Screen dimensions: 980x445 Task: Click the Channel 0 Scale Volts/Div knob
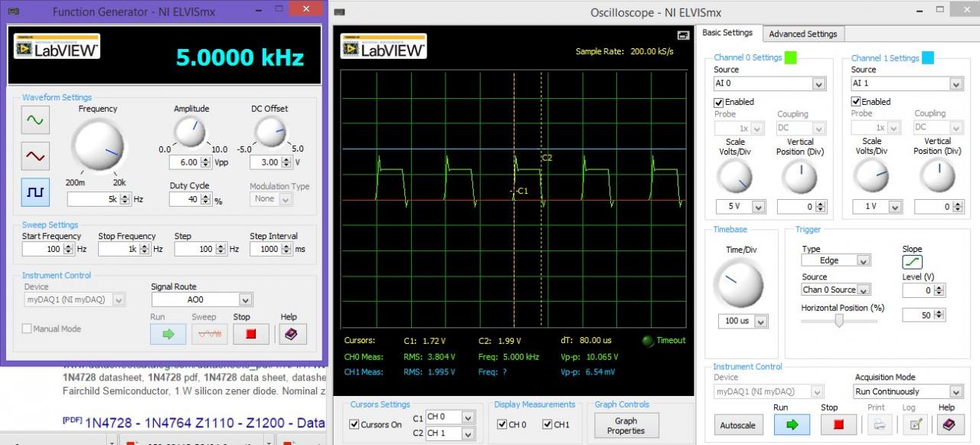735,178
